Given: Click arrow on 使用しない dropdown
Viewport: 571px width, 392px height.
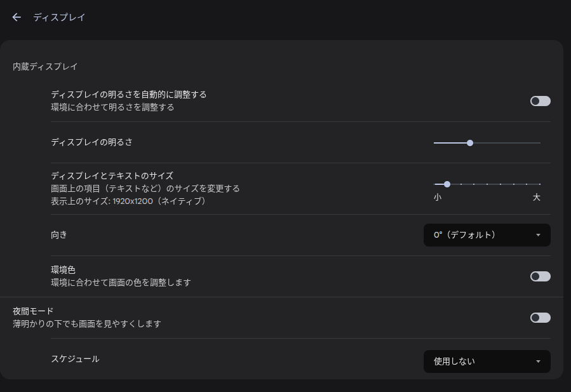Looking at the screenshot, I should point(538,362).
